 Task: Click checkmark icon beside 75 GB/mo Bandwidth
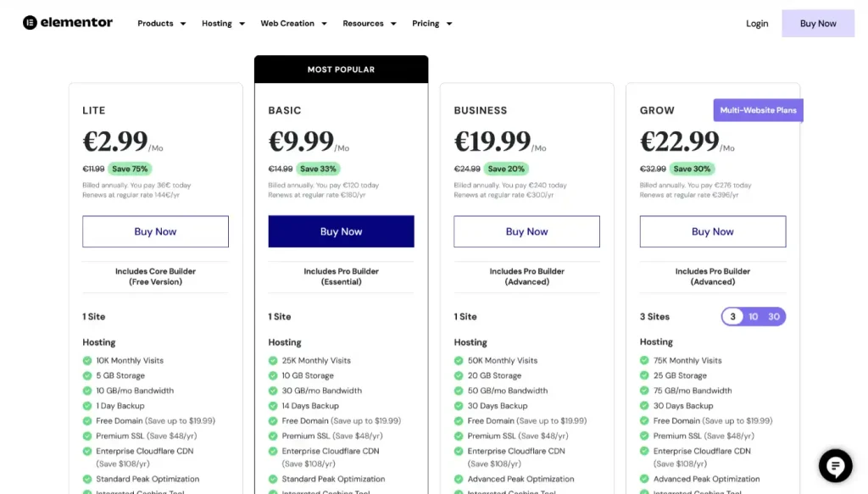pos(644,391)
